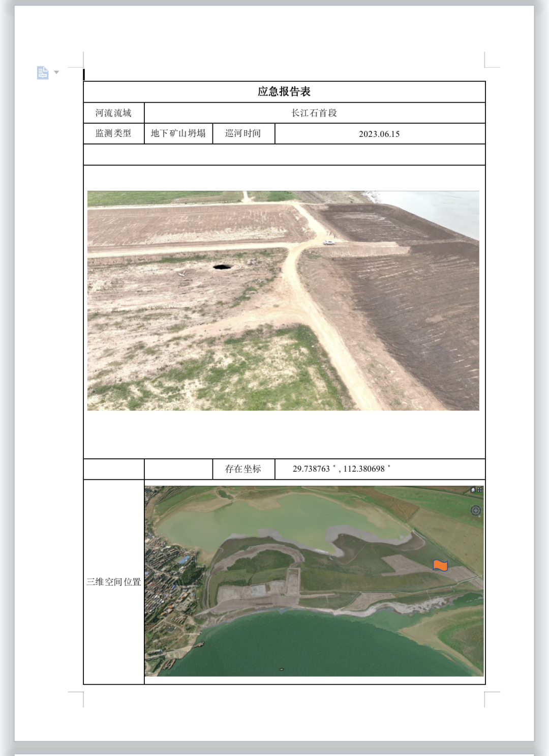The width and height of the screenshot is (549, 756).
Task: Click the 地下矿山坍塌 cell
Action: pos(178,133)
